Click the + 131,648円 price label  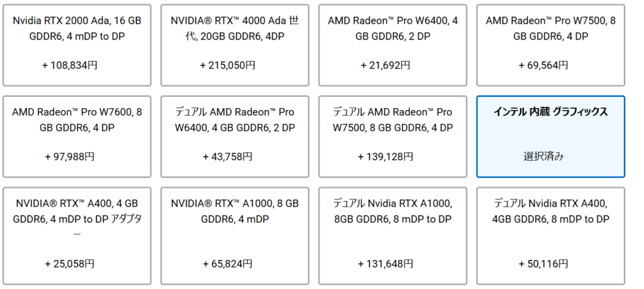pyautogui.click(x=386, y=263)
